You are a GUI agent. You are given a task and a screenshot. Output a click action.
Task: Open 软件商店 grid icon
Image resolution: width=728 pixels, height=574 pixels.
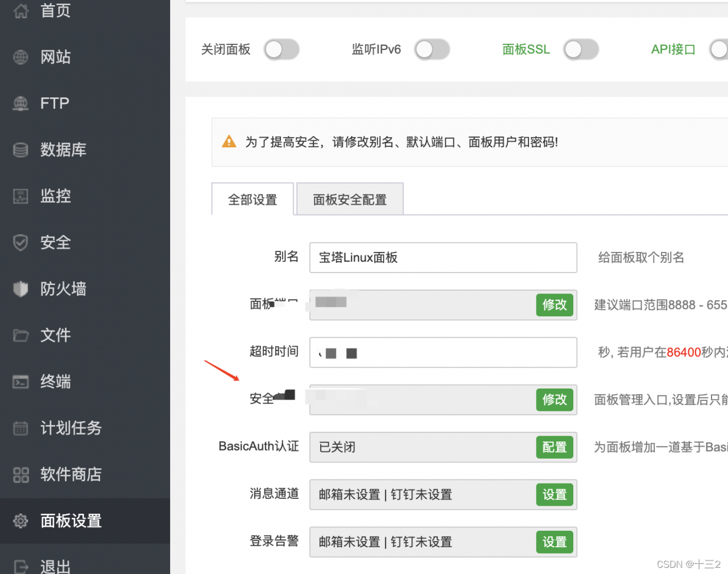coord(20,474)
